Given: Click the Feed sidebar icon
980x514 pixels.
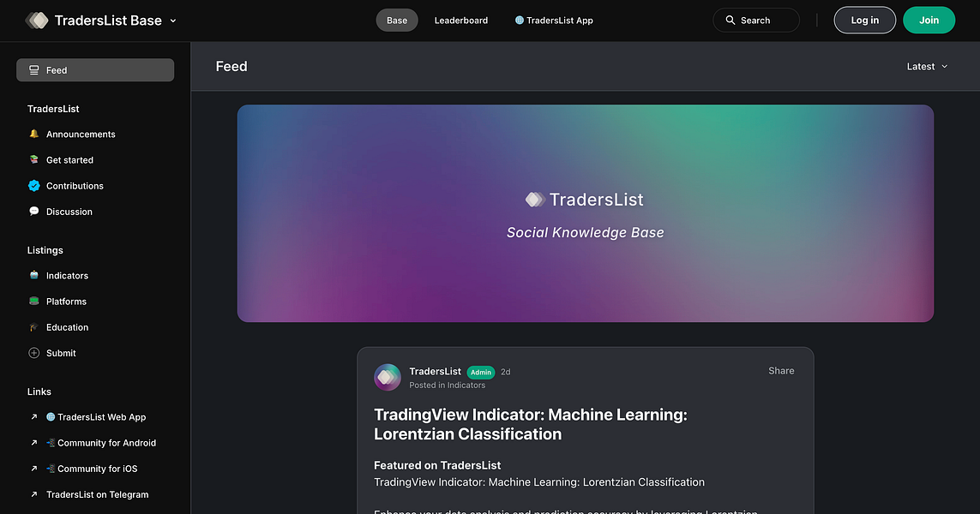Looking at the screenshot, I should 34,70.
